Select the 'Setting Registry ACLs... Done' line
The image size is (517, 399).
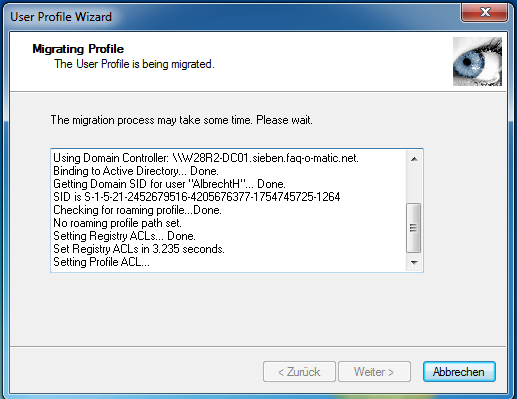click(x=124, y=236)
